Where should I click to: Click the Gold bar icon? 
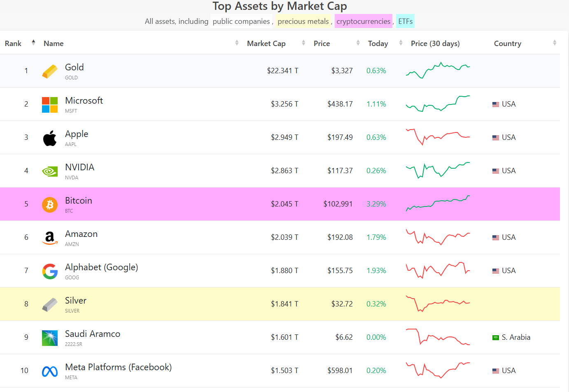50,72
